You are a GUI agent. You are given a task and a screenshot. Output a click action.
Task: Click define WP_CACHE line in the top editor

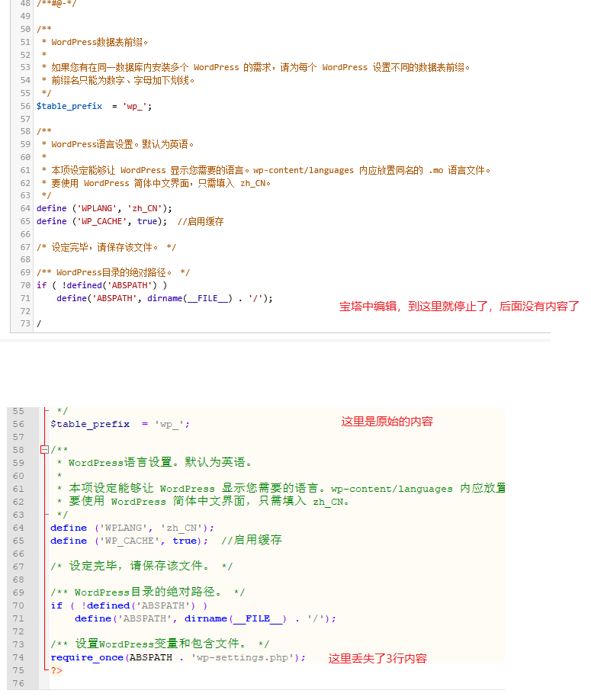pyautogui.click(x=130, y=221)
